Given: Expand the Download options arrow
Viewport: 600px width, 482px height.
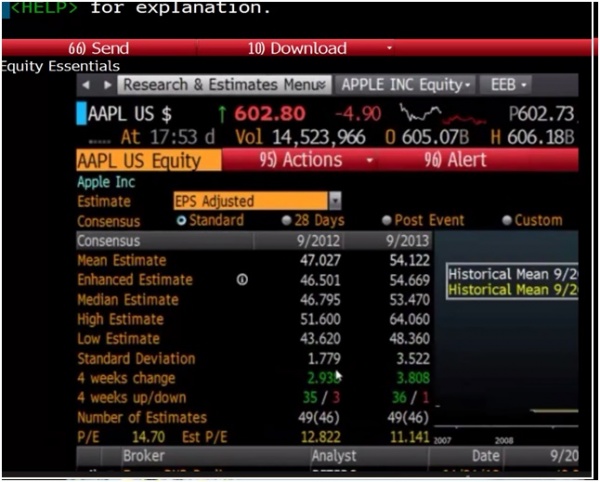Looking at the screenshot, I should 390,48.
